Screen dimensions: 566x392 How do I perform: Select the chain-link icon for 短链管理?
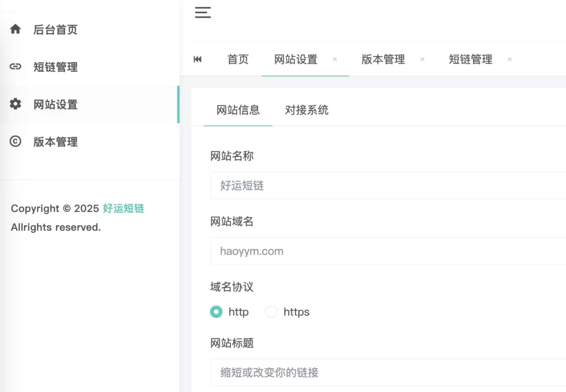(x=15, y=67)
